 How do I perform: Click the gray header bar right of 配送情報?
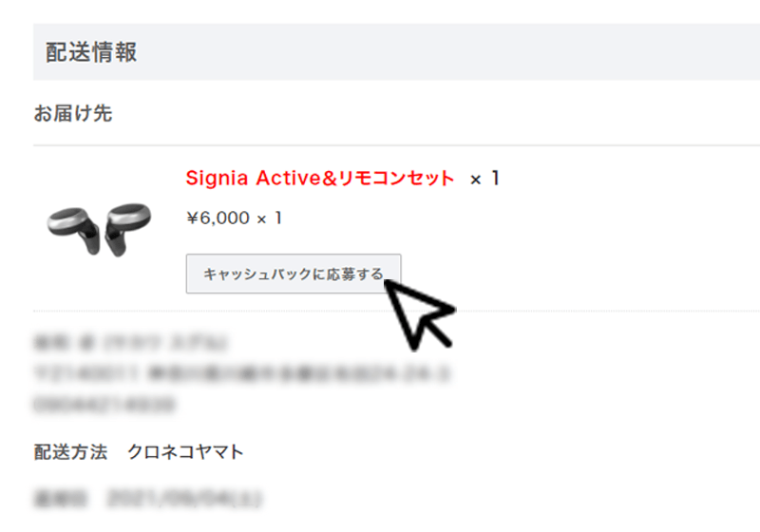point(448,52)
